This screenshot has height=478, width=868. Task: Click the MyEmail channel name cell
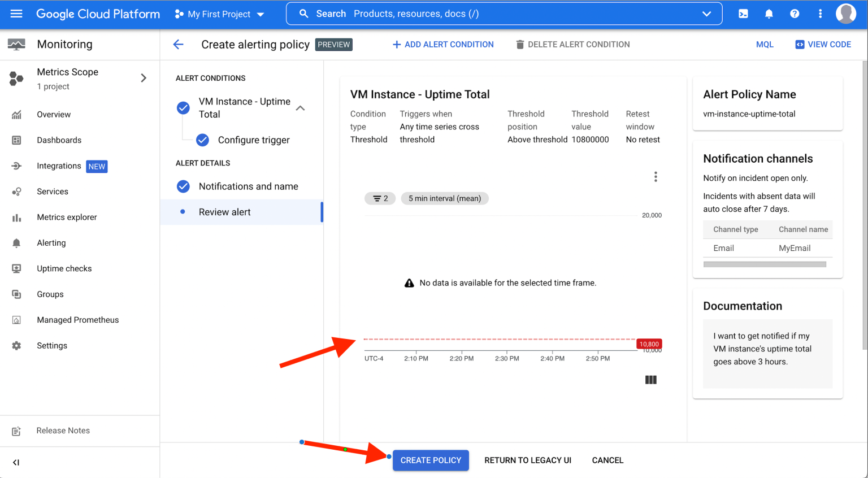pyautogui.click(x=795, y=248)
